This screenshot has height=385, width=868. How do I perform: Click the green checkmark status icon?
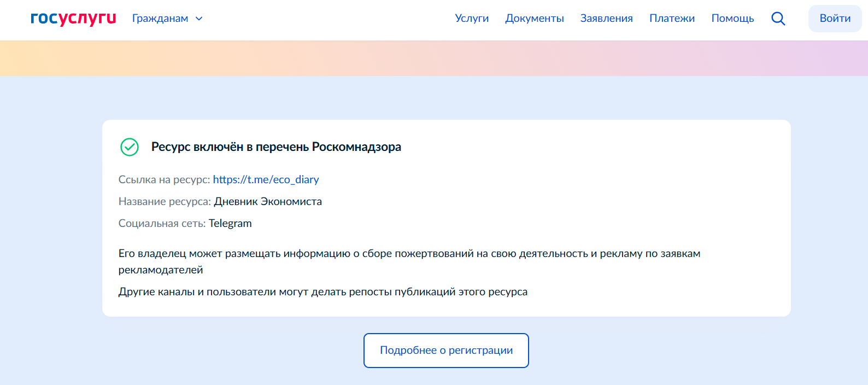pyautogui.click(x=130, y=147)
